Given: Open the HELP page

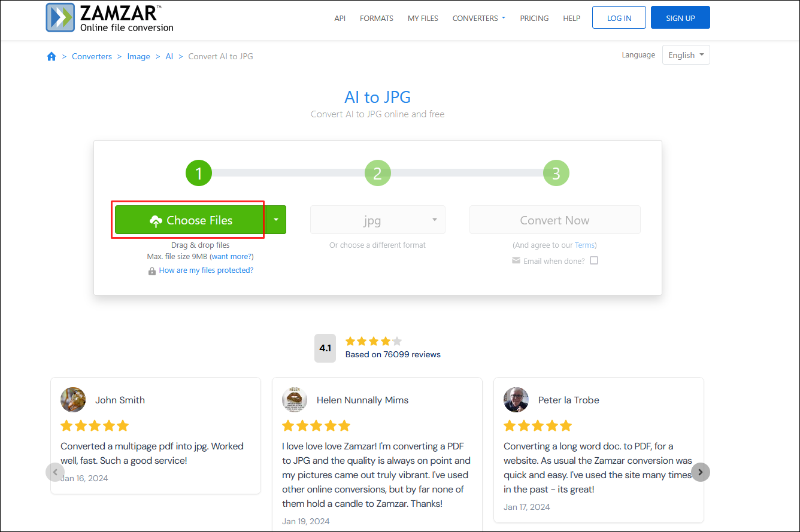Looking at the screenshot, I should pos(572,19).
